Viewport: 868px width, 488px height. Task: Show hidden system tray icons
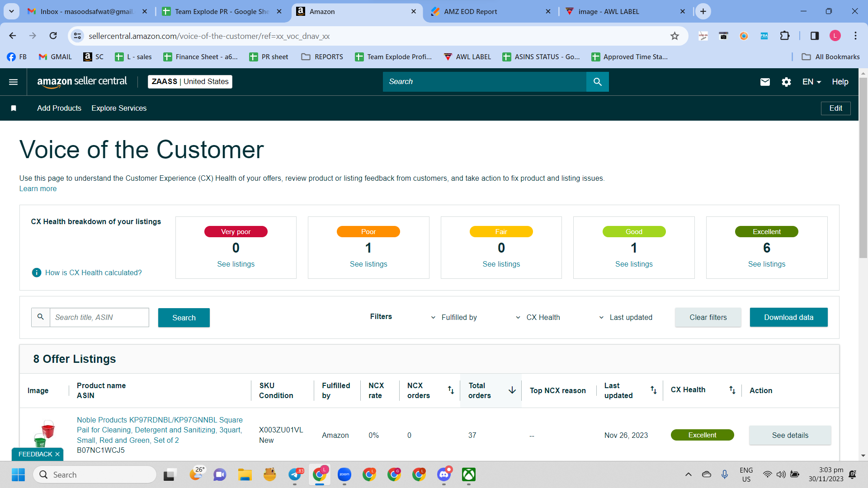tap(688, 474)
